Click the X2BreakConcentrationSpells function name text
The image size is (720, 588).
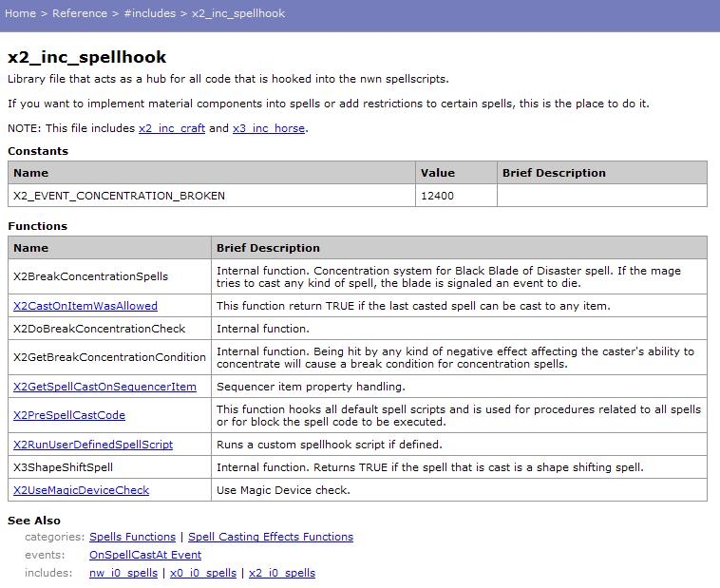[90, 276]
